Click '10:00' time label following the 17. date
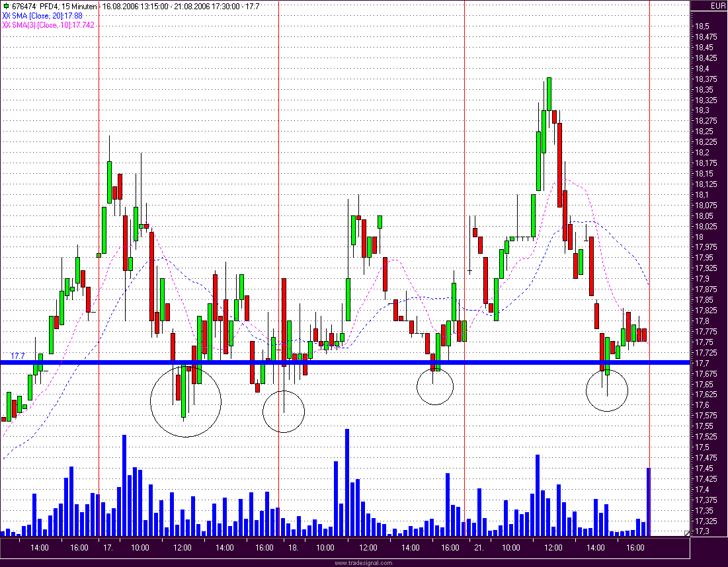This screenshot has height=567, width=728. 140,548
